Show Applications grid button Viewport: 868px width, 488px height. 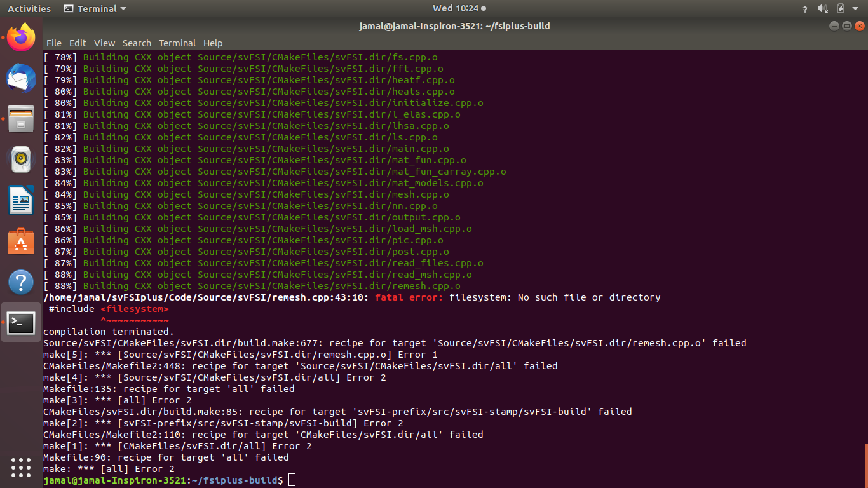[21, 467]
